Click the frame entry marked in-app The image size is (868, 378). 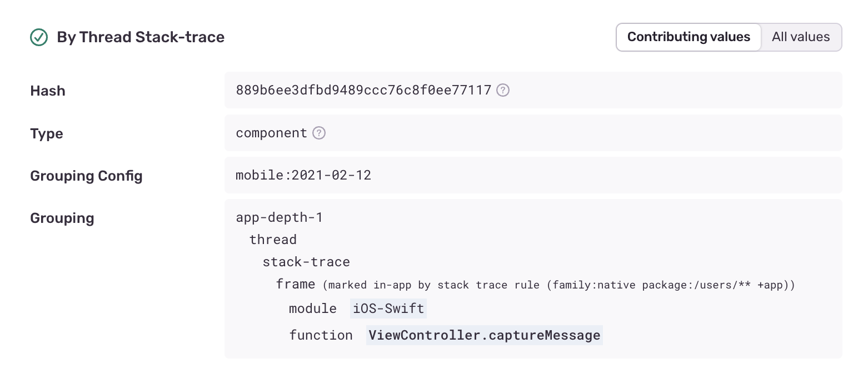[295, 284]
